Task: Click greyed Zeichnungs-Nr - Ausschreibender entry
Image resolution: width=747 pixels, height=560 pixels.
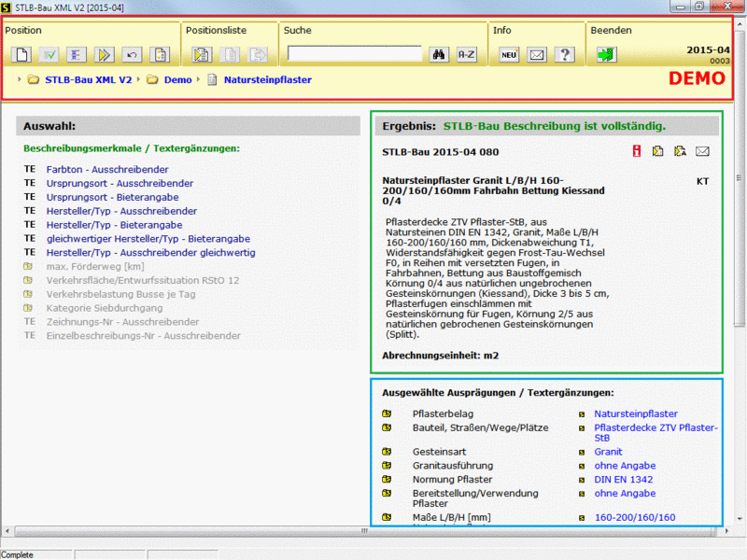Action: tap(122, 321)
